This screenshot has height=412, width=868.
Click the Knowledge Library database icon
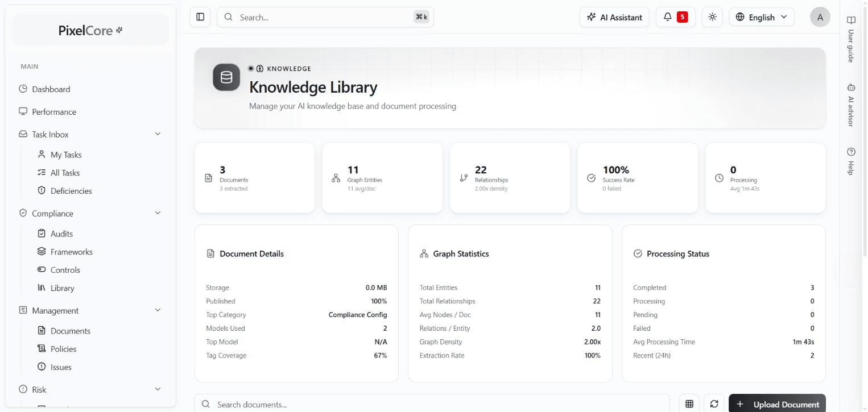[226, 77]
